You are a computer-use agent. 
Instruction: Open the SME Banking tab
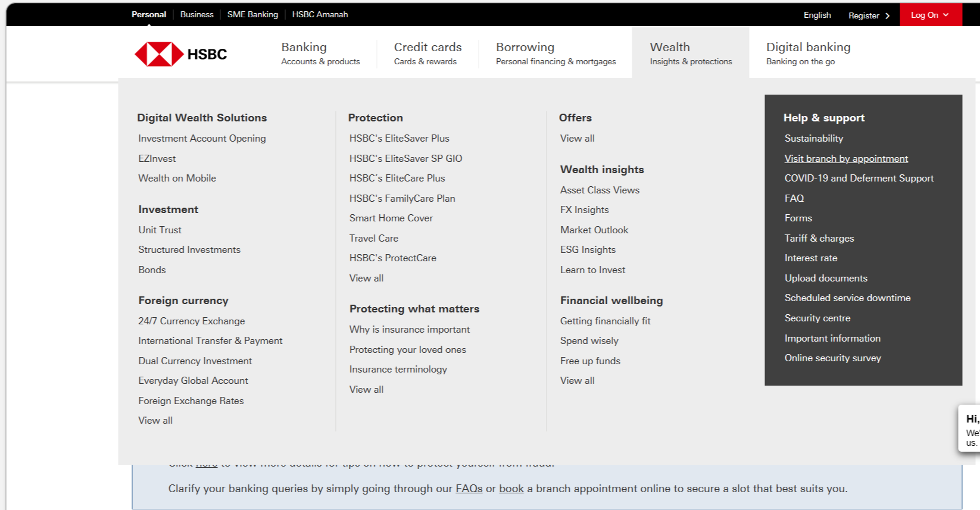(x=252, y=14)
